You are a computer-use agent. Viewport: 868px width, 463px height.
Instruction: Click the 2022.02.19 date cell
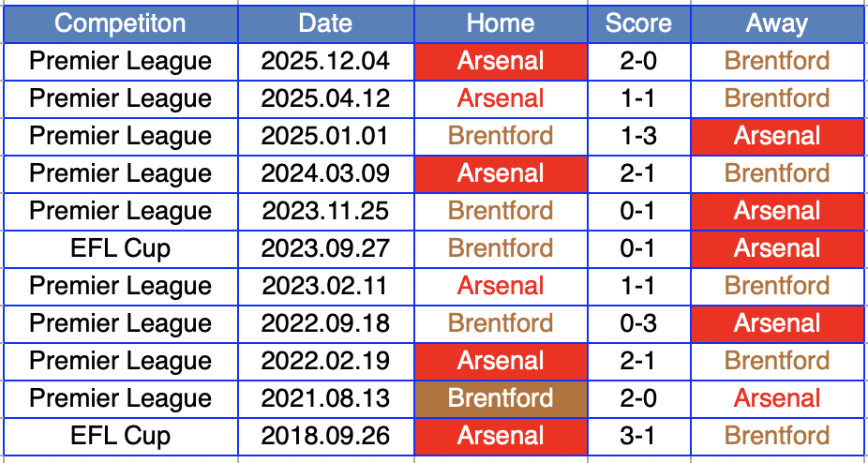click(325, 361)
